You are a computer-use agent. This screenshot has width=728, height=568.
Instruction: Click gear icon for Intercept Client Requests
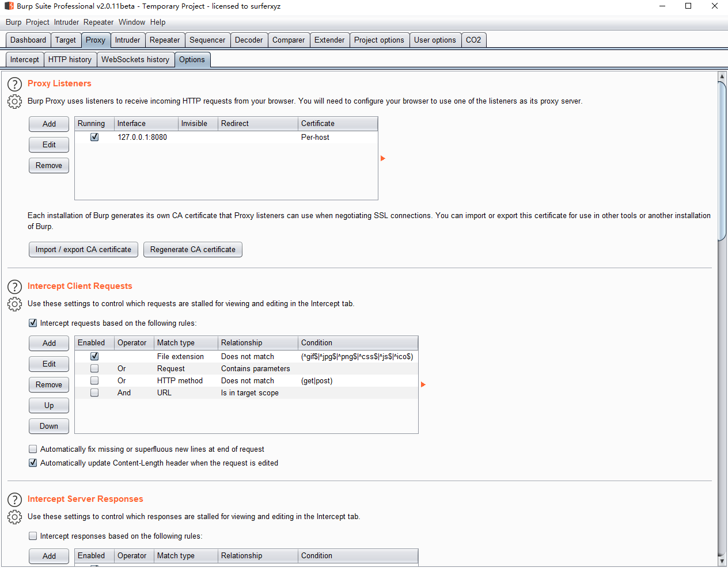[14, 304]
